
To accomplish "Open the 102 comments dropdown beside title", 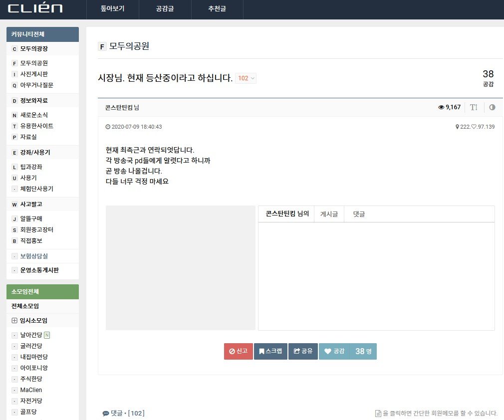I will [246, 78].
